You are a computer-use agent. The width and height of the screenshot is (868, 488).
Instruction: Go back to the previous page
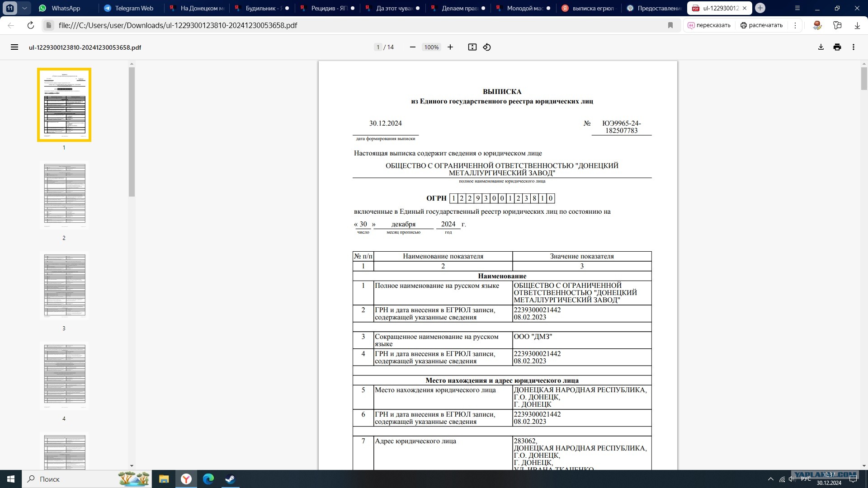point(11,25)
